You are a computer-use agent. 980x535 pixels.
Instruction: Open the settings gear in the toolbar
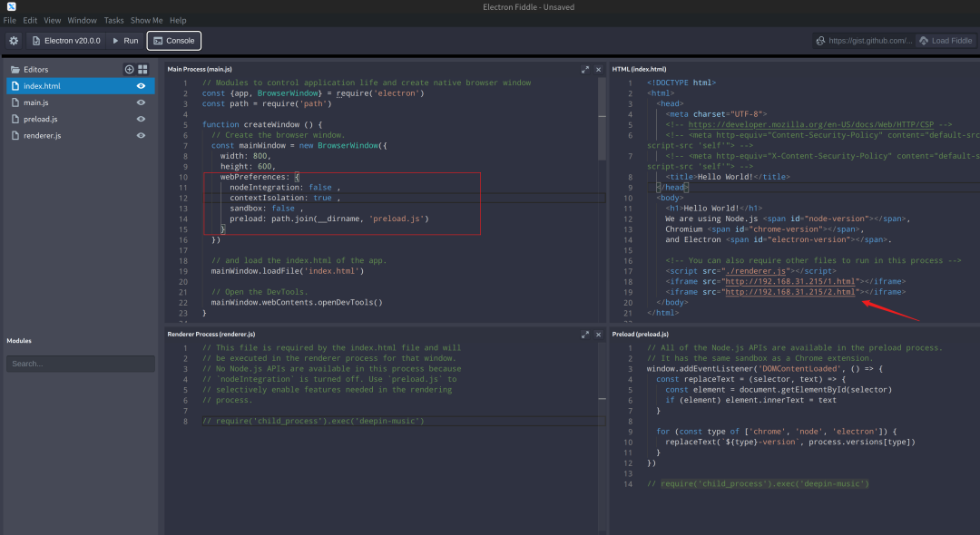pos(14,41)
